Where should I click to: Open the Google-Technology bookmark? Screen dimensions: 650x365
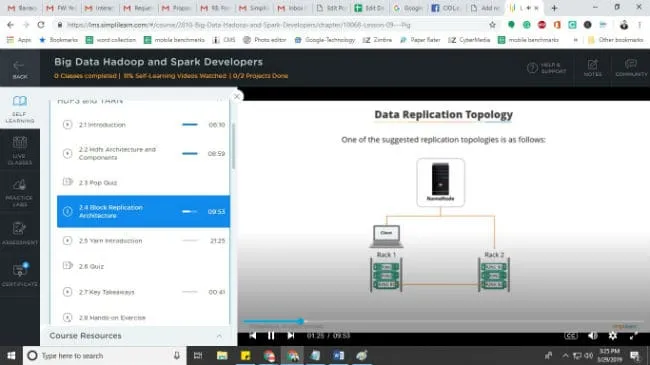click(325, 40)
